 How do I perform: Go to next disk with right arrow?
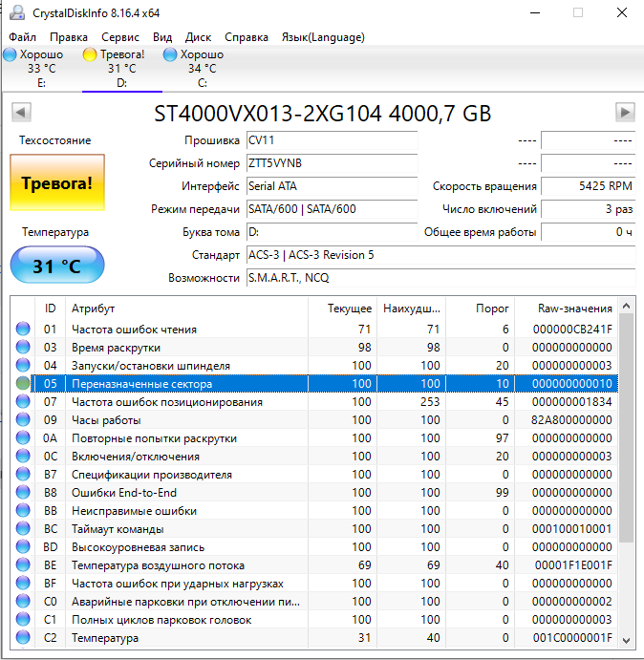[x=625, y=113]
